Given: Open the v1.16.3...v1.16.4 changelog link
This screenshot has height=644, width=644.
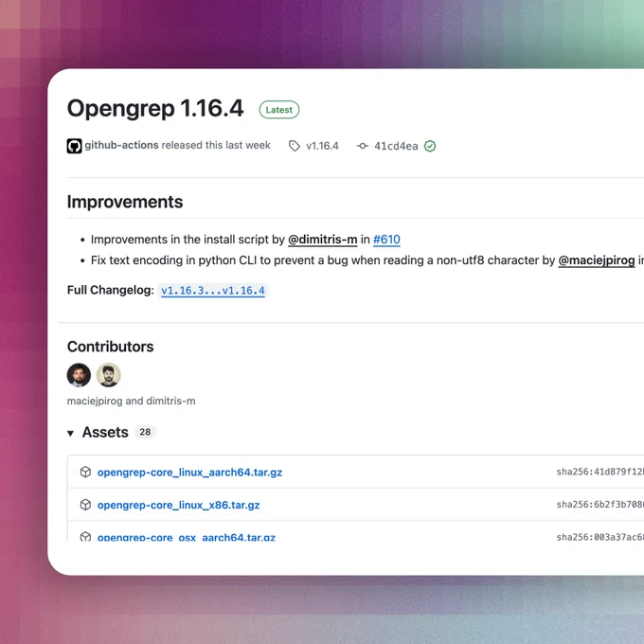Looking at the screenshot, I should pos(213,291).
